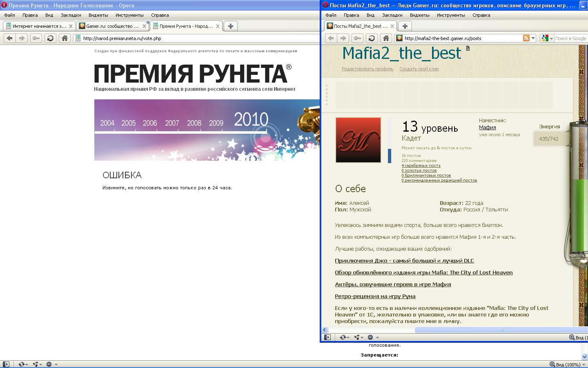The width and height of the screenshot is (588, 368).
Task: Click Home icon in Mafia2_the_best window
Action: pos(386,38)
